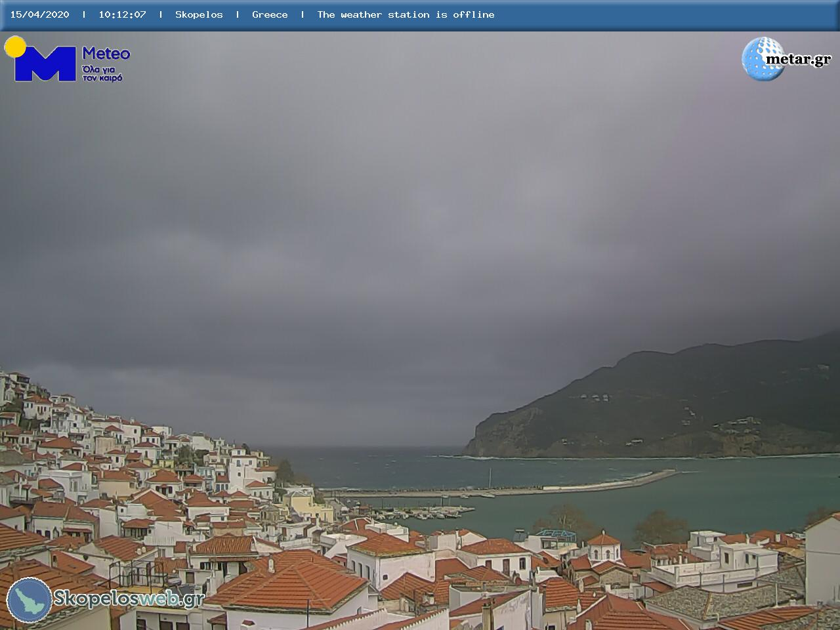Click the metar.gr globe logo
840x630 pixels.
[x=763, y=59]
